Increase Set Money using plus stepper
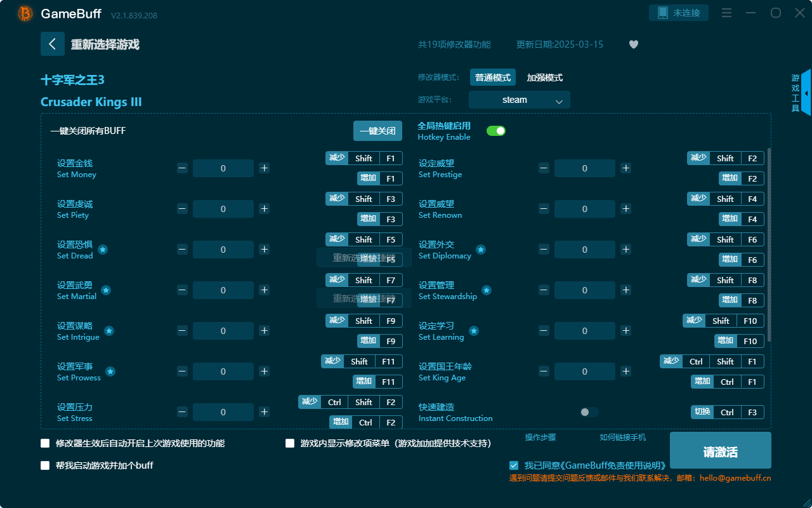 point(264,168)
